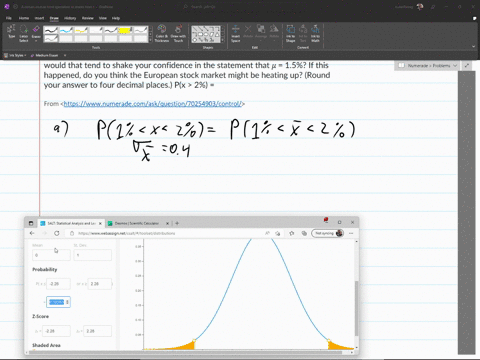480x360 pixels.
Task: Toggle Draw with Touch
Action: pyautogui.click(x=178, y=33)
